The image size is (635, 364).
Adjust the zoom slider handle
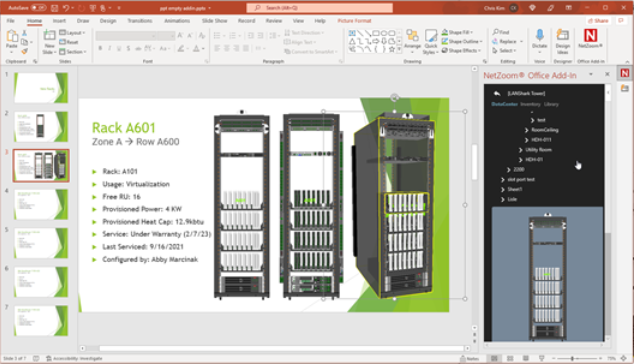click(x=572, y=358)
